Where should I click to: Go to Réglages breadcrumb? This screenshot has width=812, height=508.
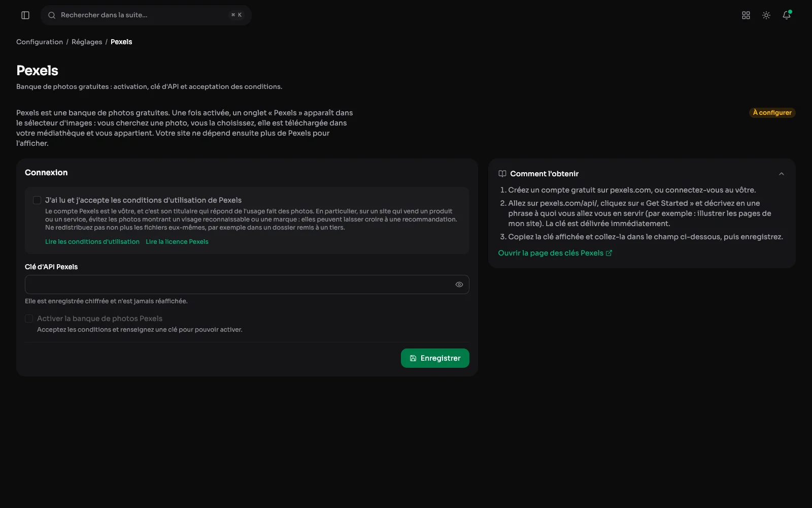[87, 42]
